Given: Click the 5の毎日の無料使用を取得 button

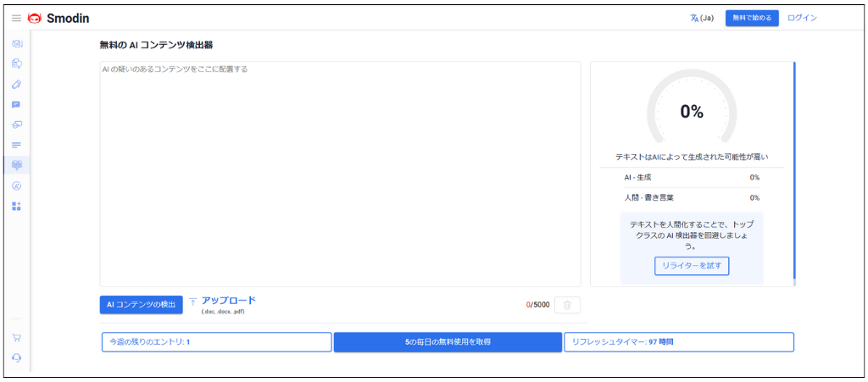Looking at the screenshot, I should (448, 342).
